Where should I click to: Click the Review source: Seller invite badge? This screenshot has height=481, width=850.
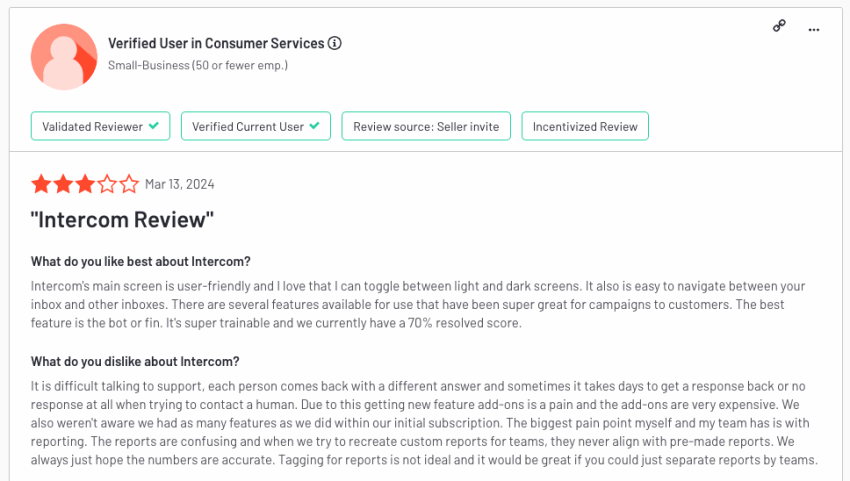[x=426, y=126]
